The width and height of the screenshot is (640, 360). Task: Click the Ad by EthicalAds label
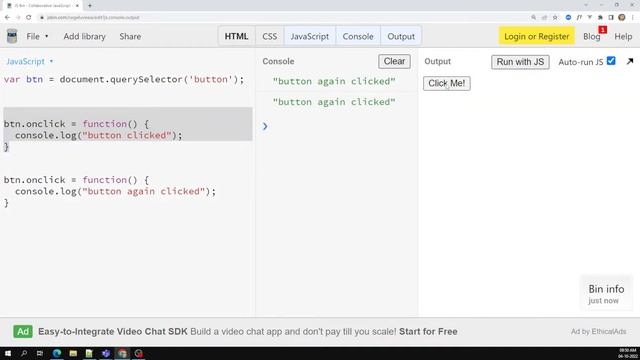click(598, 331)
